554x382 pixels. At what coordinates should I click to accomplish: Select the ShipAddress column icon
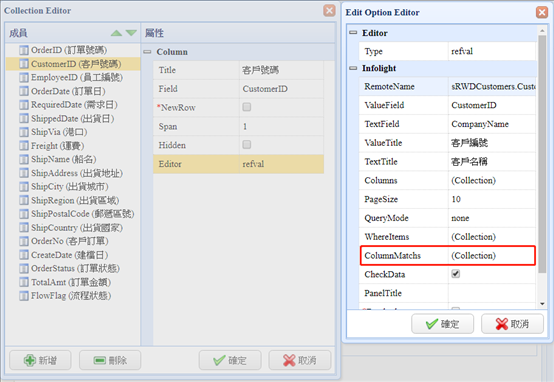(x=24, y=173)
